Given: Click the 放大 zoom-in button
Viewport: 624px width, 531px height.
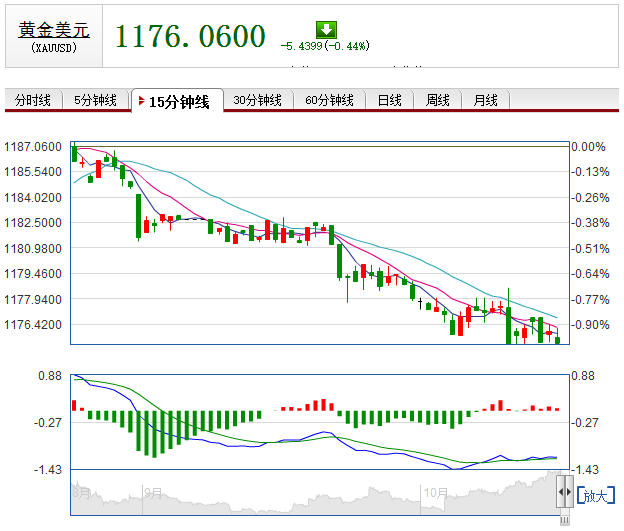Looking at the screenshot, I should [x=596, y=496].
